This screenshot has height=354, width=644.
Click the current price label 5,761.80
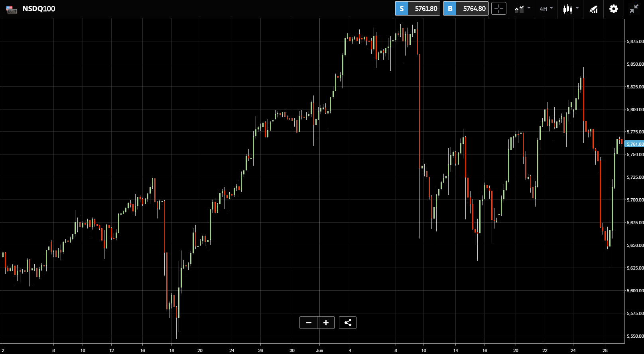click(x=634, y=144)
